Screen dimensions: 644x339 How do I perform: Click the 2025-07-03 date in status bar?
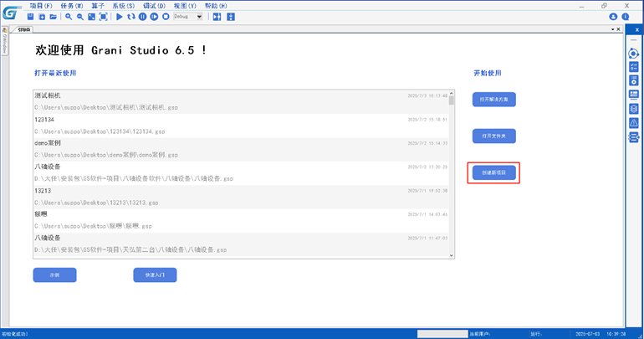pyautogui.click(x=587, y=334)
